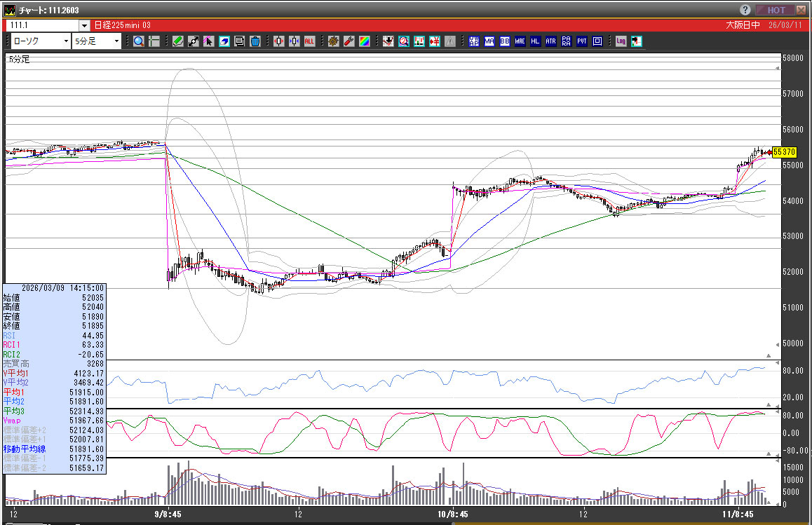Screen dimensions: 812x525
Task: Click the crosshair cursor tool icon
Action: [x=154, y=41]
